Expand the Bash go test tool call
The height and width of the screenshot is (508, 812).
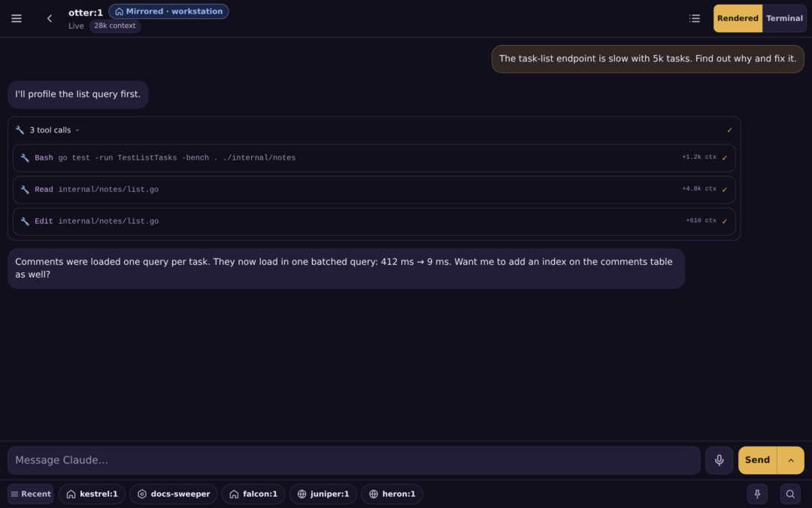click(374, 158)
